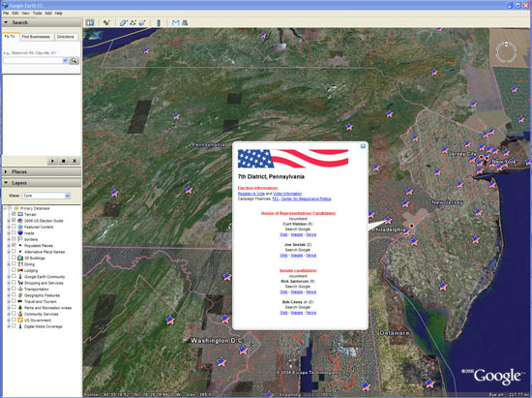The width and height of the screenshot is (532, 398).
Task: Toggle the borders layer checkbox
Action: (x=14, y=239)
